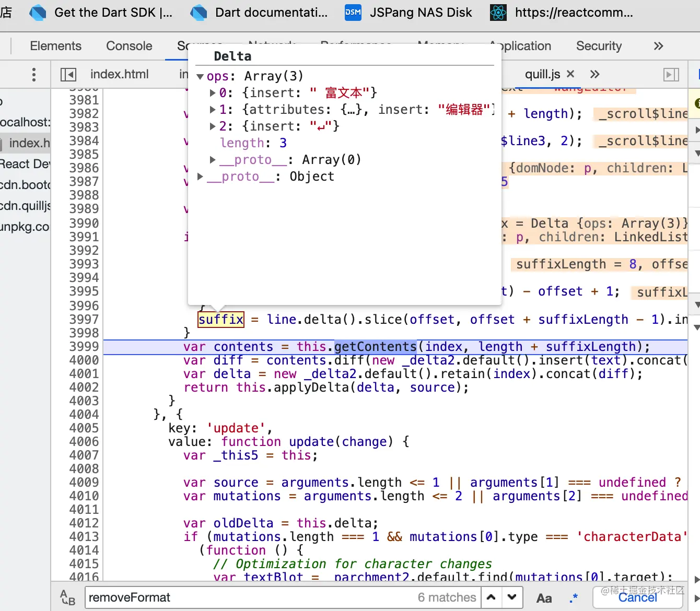Open the navigator three-dot menu
This screenshot has height=611, width=700.
coord(34,74)
